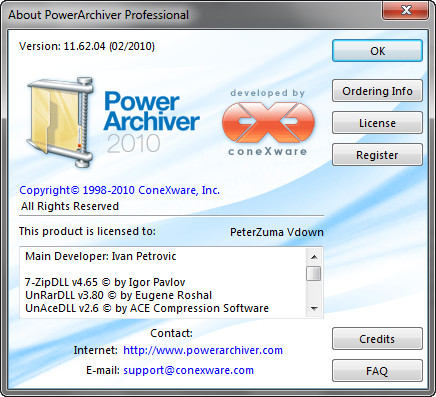
Task: Click the scroll down arrow in credits box
Action: point(314,309)
